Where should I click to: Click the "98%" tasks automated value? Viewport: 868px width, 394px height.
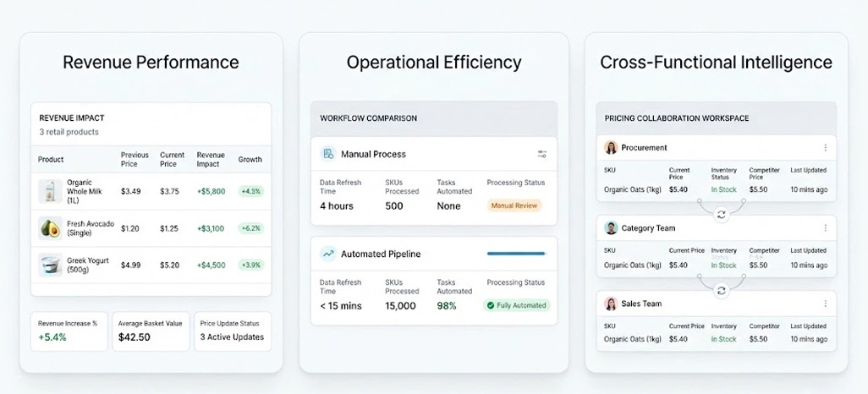click(x=447, y=305)
